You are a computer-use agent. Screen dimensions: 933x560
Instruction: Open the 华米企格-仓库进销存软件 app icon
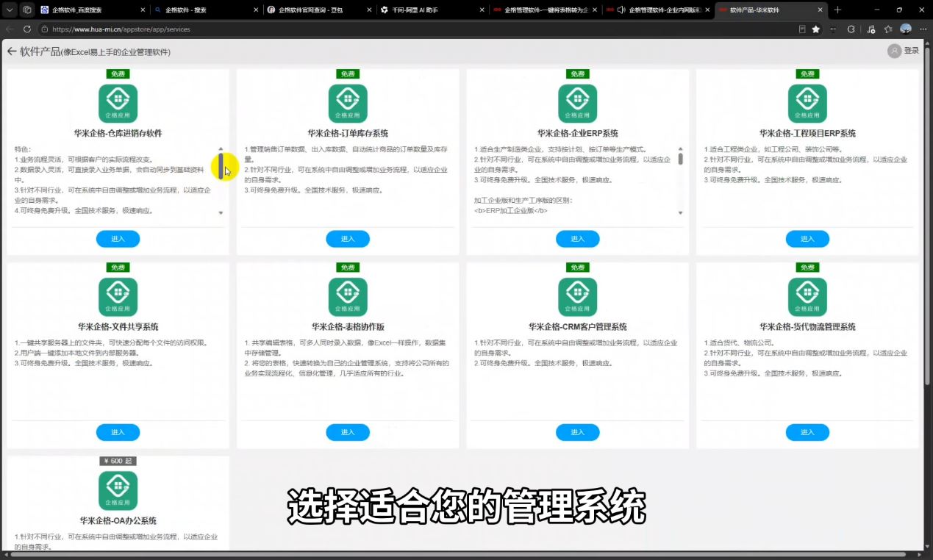[x=118, y=104]
